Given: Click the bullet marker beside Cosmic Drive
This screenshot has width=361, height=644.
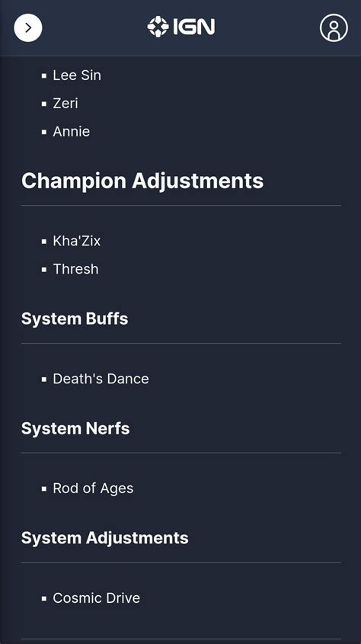Looking at the screenshot, I should pyautogui.click(x=44, y=598).
